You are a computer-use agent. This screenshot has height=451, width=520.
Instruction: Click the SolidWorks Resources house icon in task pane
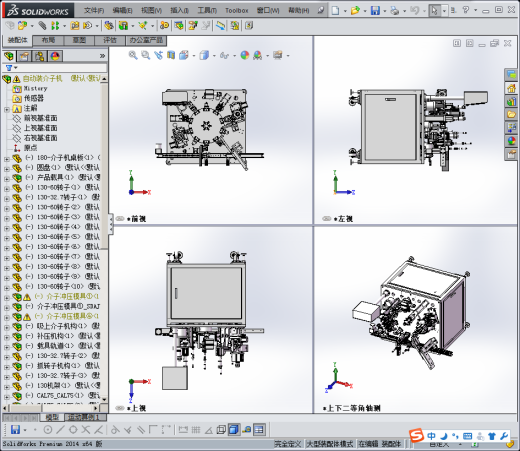point(511,88)
